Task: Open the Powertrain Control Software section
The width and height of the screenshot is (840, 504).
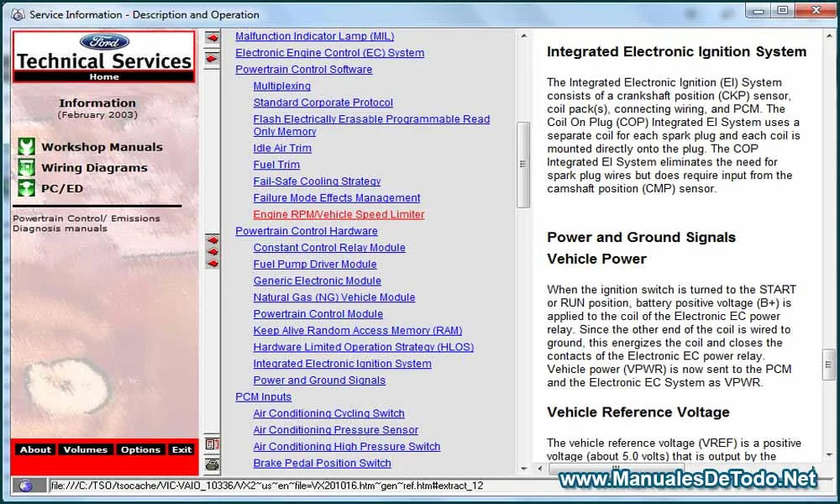Action: point(303,69)
